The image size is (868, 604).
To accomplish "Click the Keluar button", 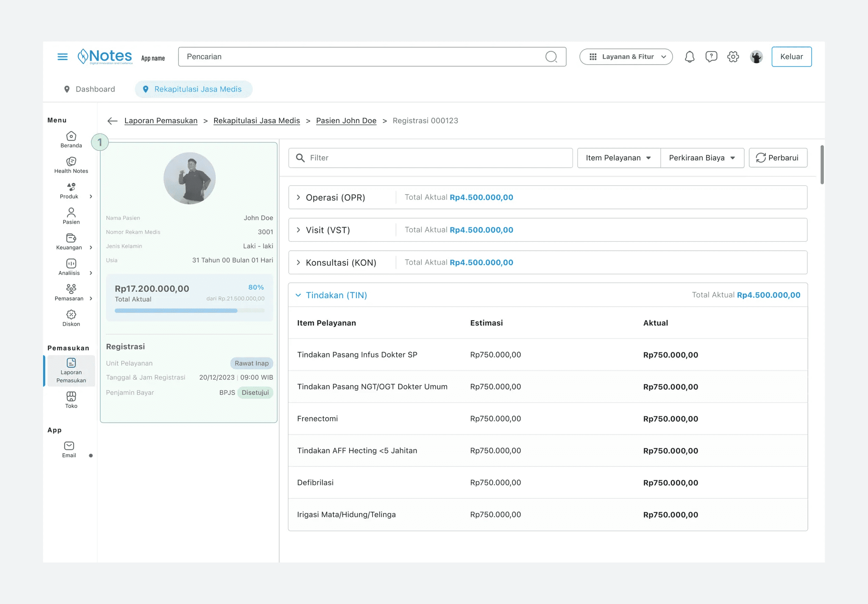I will (791, 57).
